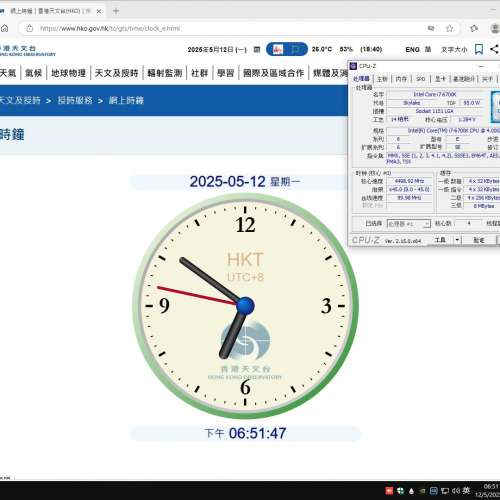Open the 氣候 navigation menu
The image size is (500, 500).
tap(34, 73)
